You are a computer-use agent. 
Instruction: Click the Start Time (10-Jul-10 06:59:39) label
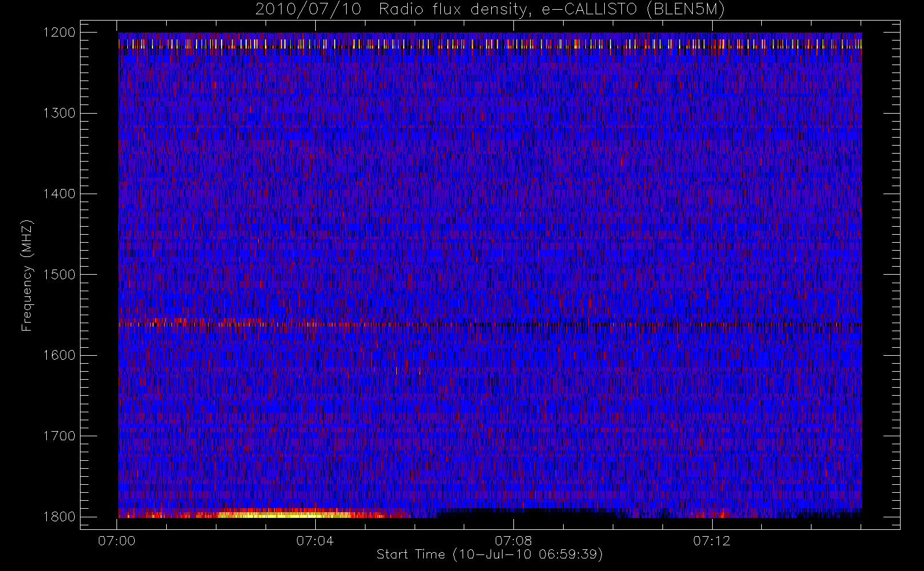click(x=490, y=554)
